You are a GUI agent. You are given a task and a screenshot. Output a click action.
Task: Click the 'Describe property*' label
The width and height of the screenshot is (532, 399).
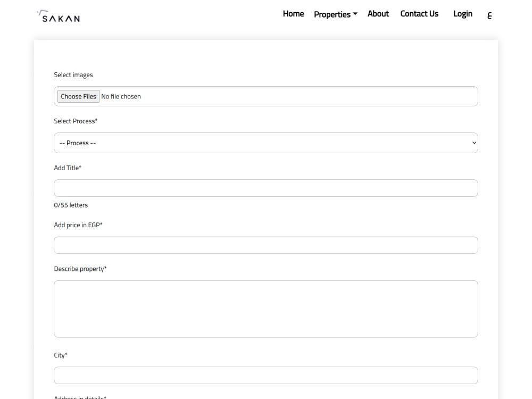coord(80,269)
